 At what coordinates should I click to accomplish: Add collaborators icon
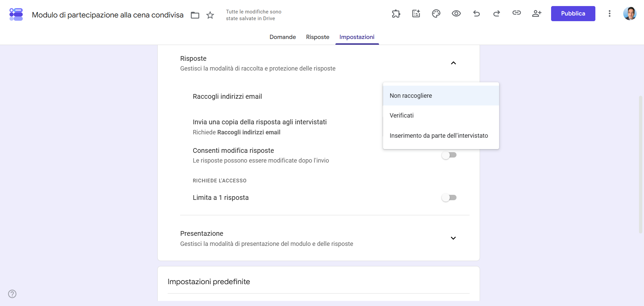click(x=537, y=13)
